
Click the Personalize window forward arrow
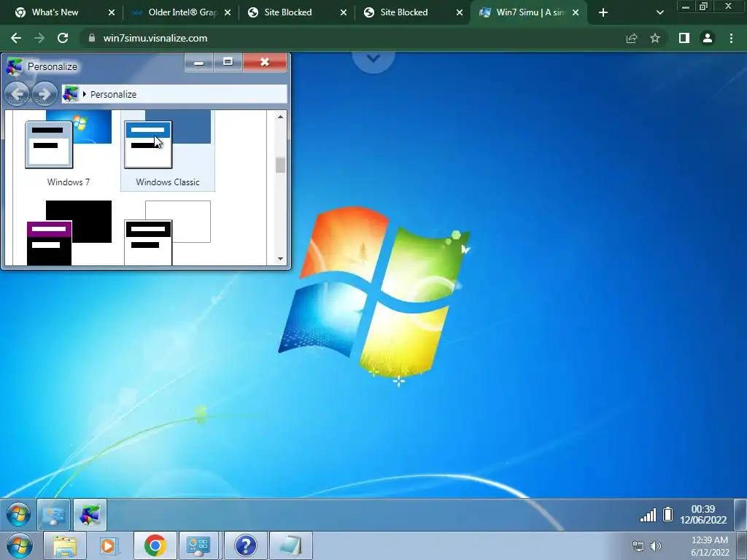coord(44,94)
